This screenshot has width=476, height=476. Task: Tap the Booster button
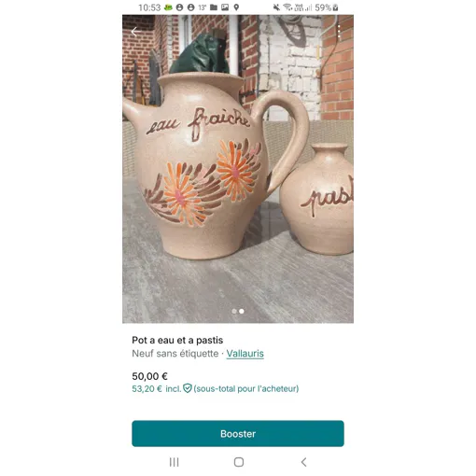point(238,433)
